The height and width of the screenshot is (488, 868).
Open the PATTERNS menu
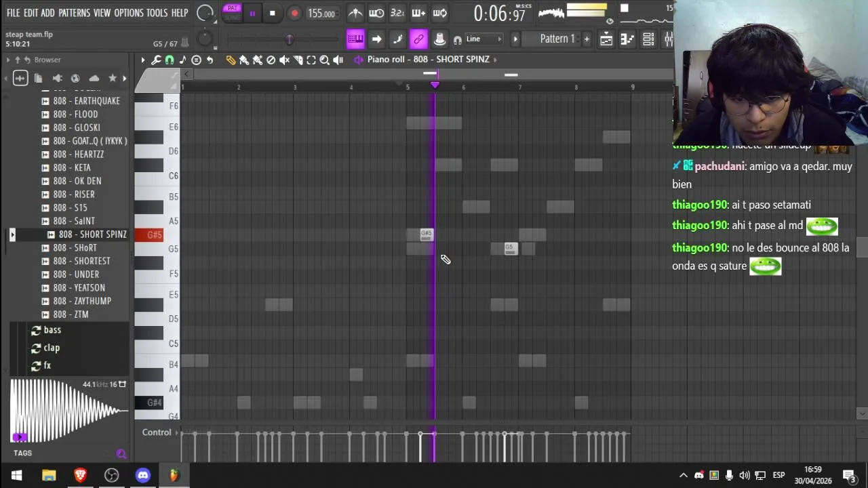tap(74, 13)
